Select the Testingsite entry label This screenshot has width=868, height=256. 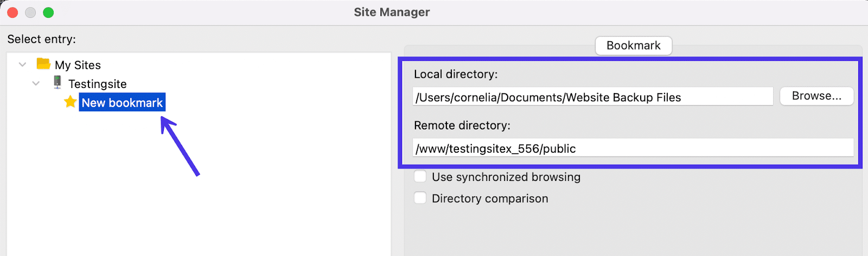coord(98,84)
